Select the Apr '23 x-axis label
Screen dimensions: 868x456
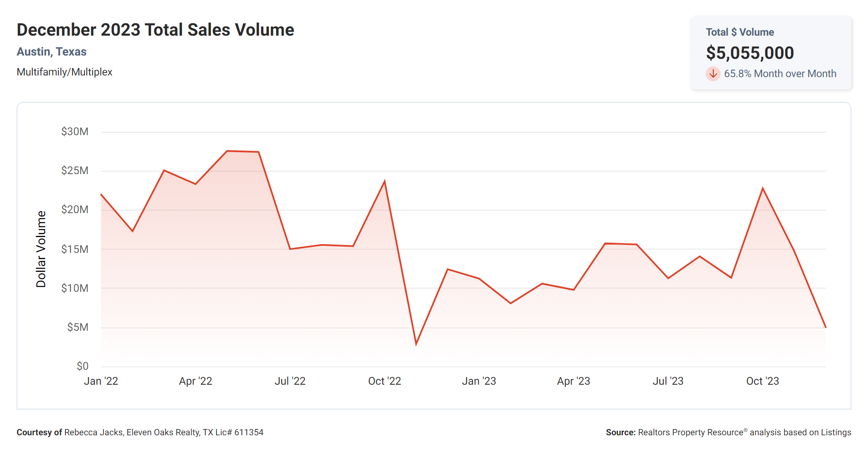[573, 381]
